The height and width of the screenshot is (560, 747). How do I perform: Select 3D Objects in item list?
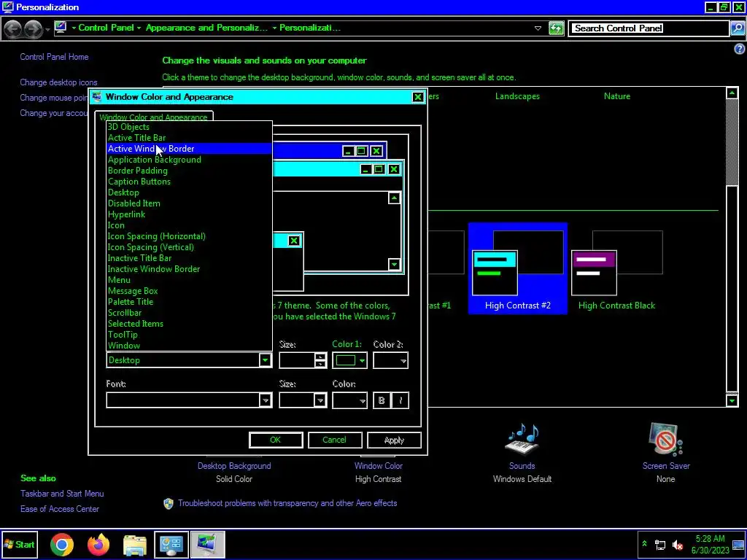[x=189, y=127]
